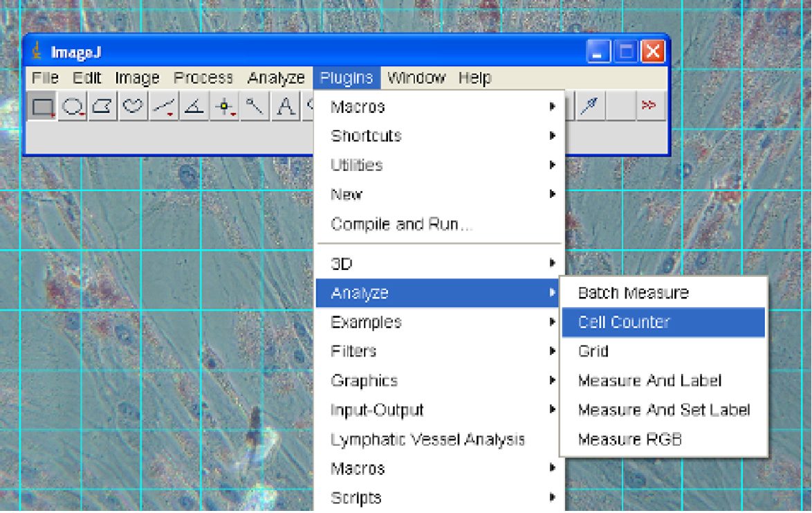Choose Grid from the Analyze submenu
The image size is (812, 513).
coord(663,351)
